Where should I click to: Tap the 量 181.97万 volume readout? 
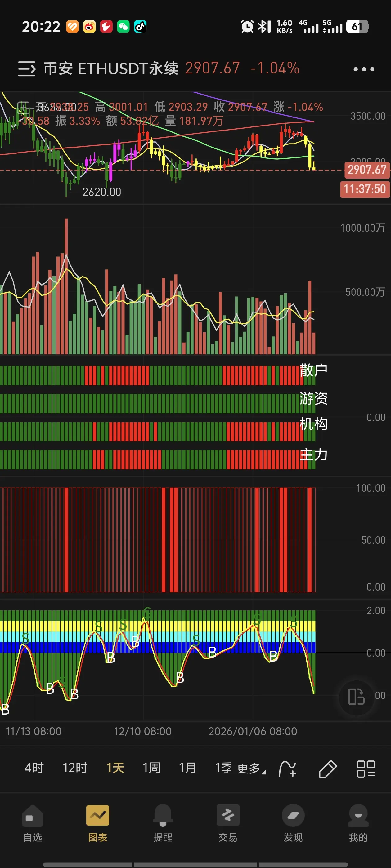[x=194, y=121]
